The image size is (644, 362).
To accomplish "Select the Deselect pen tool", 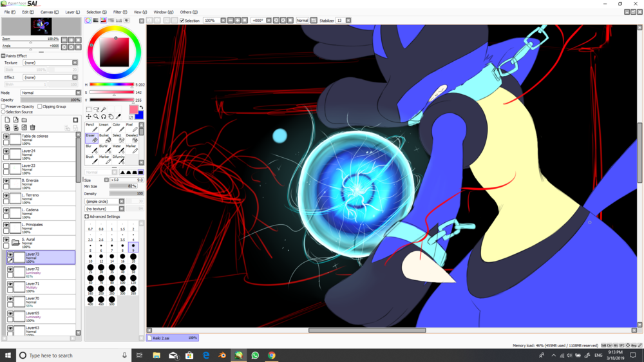I will coord(131,138).
